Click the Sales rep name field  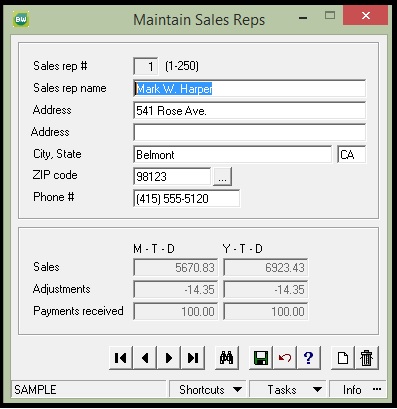point(249,88)
